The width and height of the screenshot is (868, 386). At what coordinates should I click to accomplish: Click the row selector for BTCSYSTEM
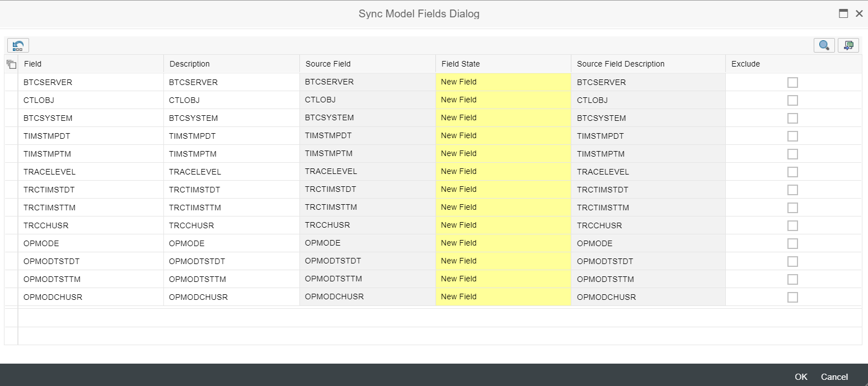(x=11, y=118)
